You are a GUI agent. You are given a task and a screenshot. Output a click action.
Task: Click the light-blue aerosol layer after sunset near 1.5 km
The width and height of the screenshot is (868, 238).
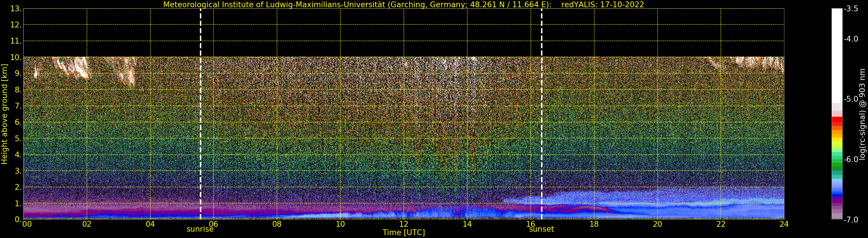tap(644, 196)
